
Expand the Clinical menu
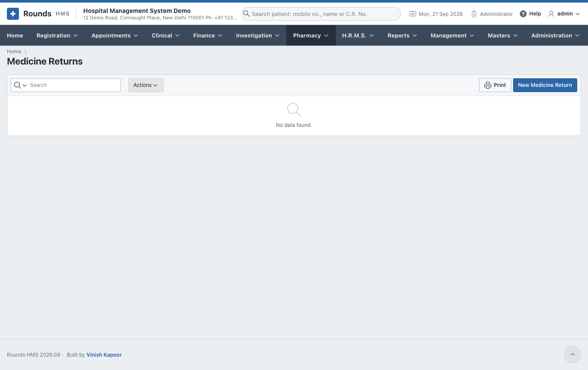point(166,35)
